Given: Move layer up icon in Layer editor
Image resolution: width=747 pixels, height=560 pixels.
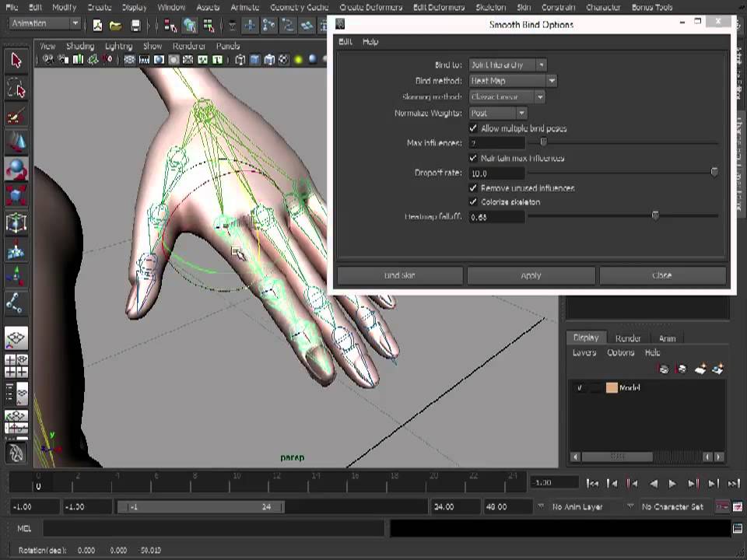Looking at the screenshot, I should pyautogui.click(x=664, y=369).
